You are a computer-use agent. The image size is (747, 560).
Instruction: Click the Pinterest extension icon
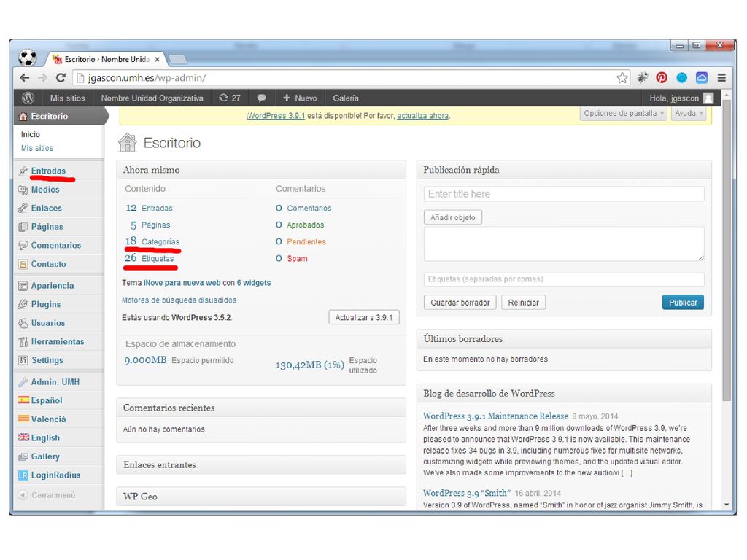661,77
